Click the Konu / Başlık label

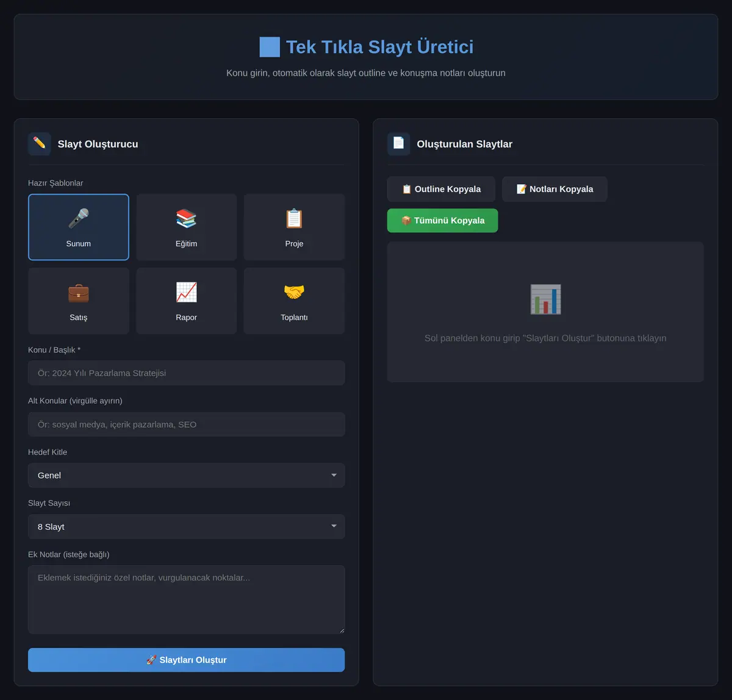click(x=54, y=349)
